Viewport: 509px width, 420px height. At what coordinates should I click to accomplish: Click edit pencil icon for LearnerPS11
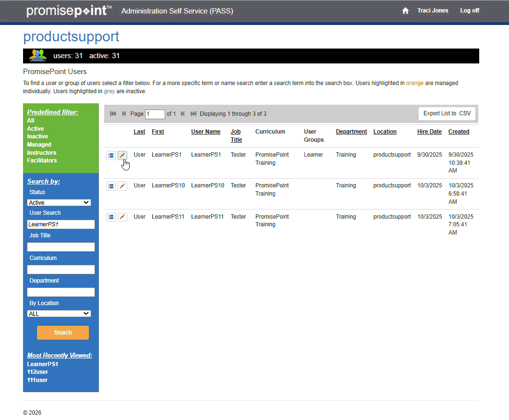(122, 217)
